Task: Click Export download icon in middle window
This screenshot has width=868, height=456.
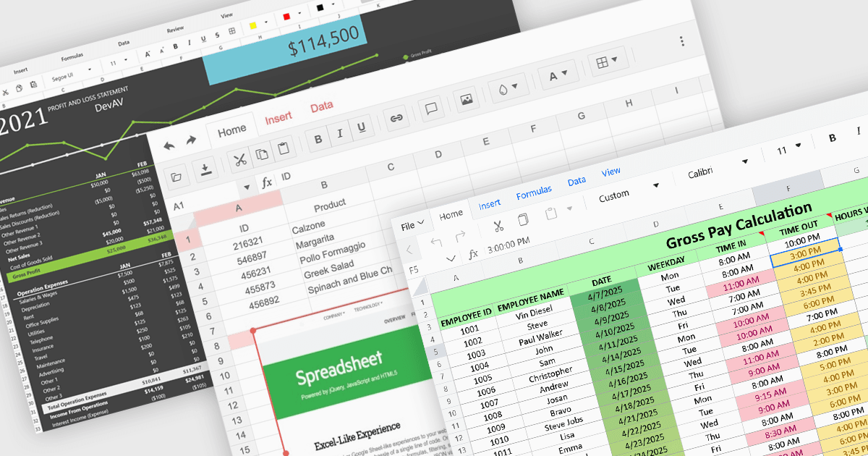Action: point(205,170)
